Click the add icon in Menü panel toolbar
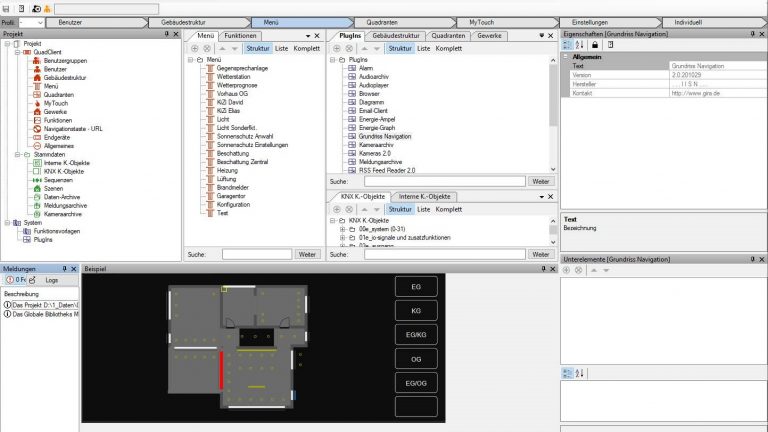This screenshot has height=432, width=768. pos(194,48)
